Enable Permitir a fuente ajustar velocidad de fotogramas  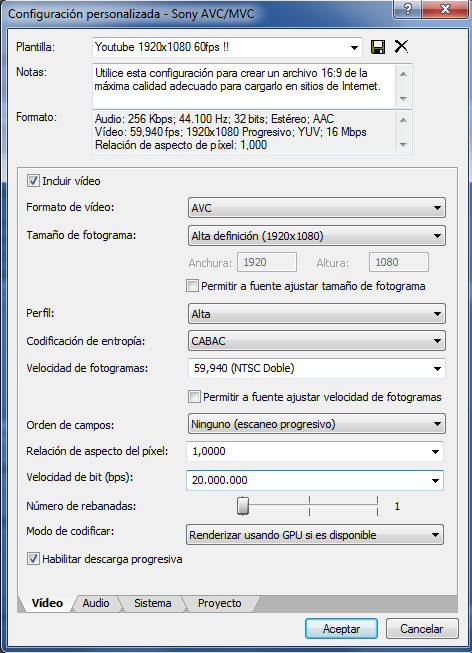click(x=194, y=396)
